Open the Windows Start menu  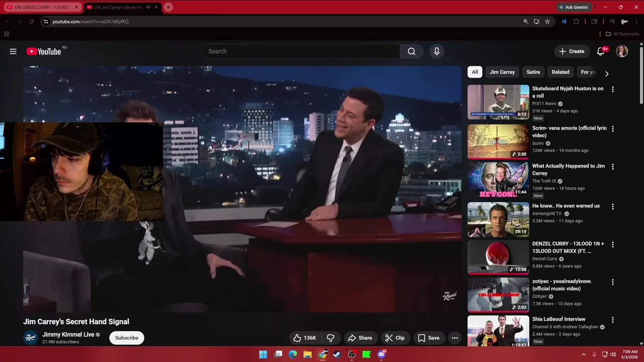pyautogui.click(x=263, y=354)
